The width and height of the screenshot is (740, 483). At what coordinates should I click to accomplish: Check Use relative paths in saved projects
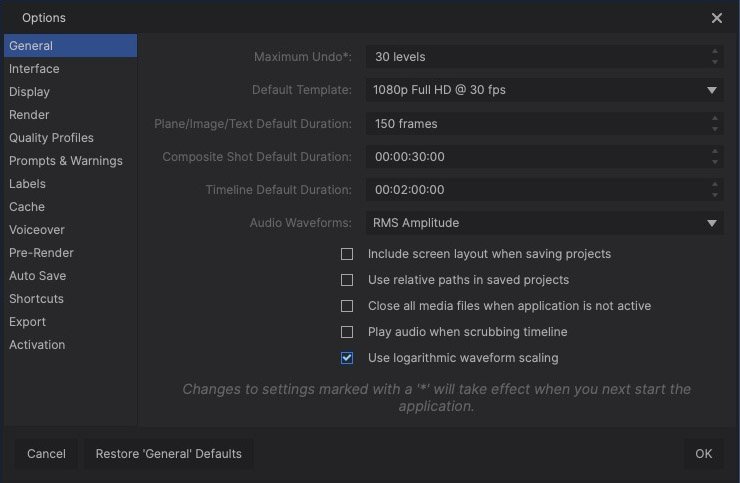[347, 280]
